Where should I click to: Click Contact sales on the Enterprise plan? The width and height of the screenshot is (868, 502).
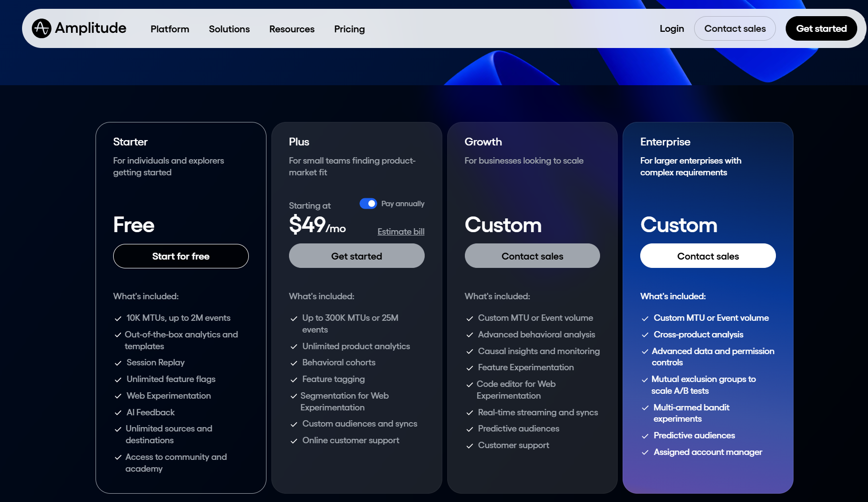pos(708,256)
